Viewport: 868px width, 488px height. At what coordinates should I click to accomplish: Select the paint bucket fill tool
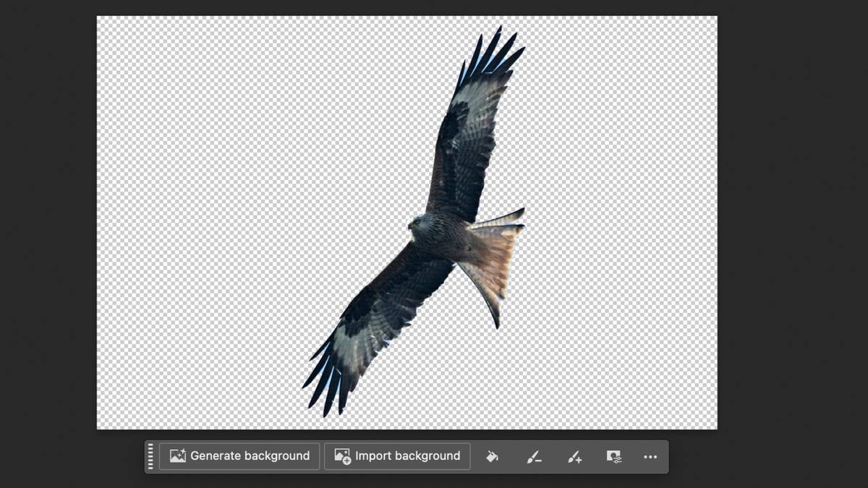tap(493, 456)
